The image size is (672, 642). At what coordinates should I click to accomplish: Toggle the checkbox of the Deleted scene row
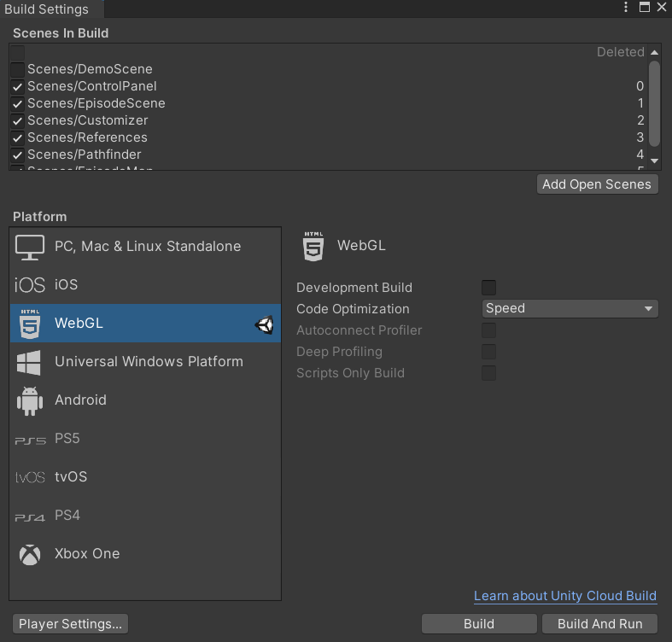pyautogui.click(x=18, y=53)
